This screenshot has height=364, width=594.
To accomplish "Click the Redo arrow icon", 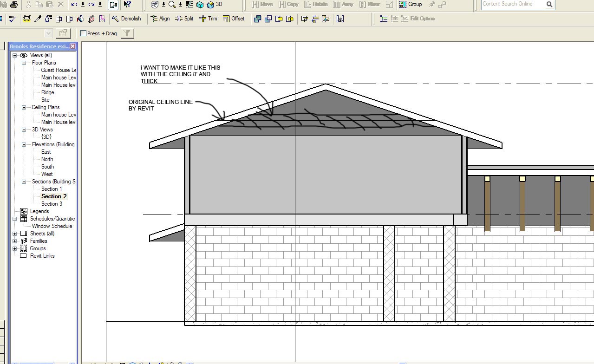I will click(91, 4).
